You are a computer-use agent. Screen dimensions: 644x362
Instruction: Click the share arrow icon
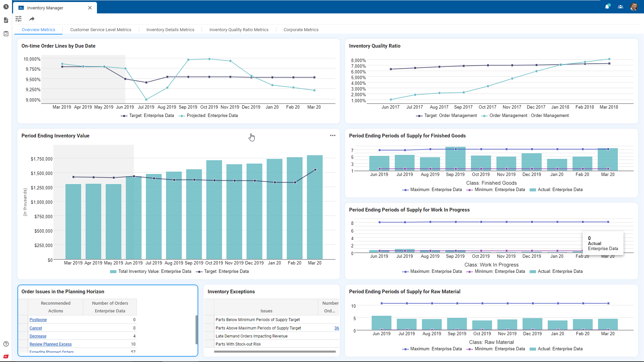32,19
